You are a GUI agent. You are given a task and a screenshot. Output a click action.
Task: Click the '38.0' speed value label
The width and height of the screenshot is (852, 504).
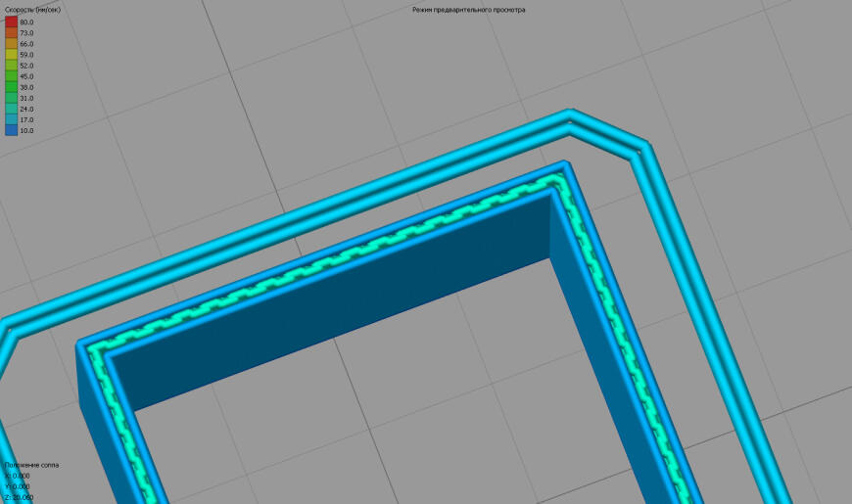tap(26, 87)
